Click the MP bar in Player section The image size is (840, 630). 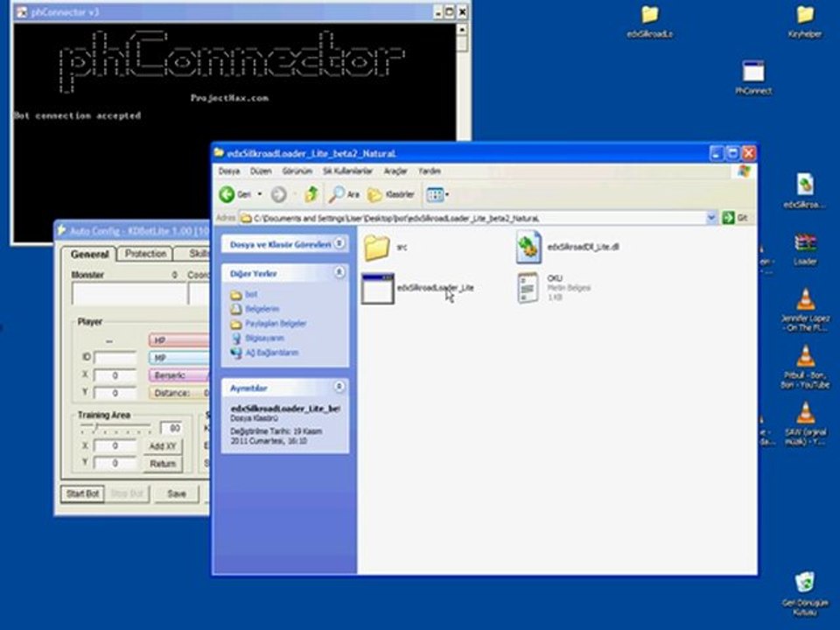point(178,358)
